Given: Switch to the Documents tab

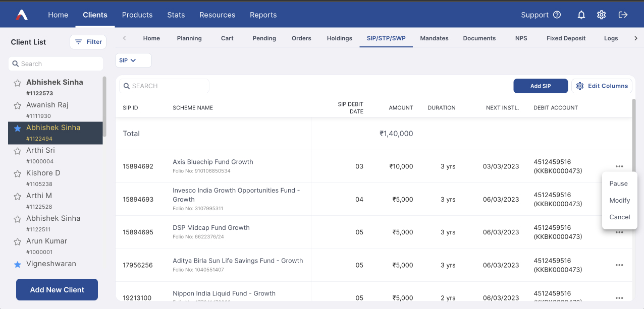Looking at the screenshot, I should pos(479,38).
